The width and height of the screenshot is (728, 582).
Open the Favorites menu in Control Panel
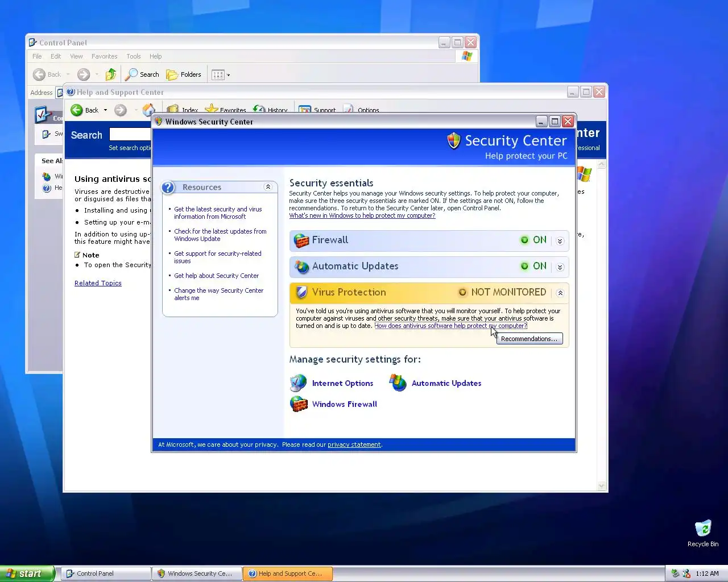(x=105, y=56)
